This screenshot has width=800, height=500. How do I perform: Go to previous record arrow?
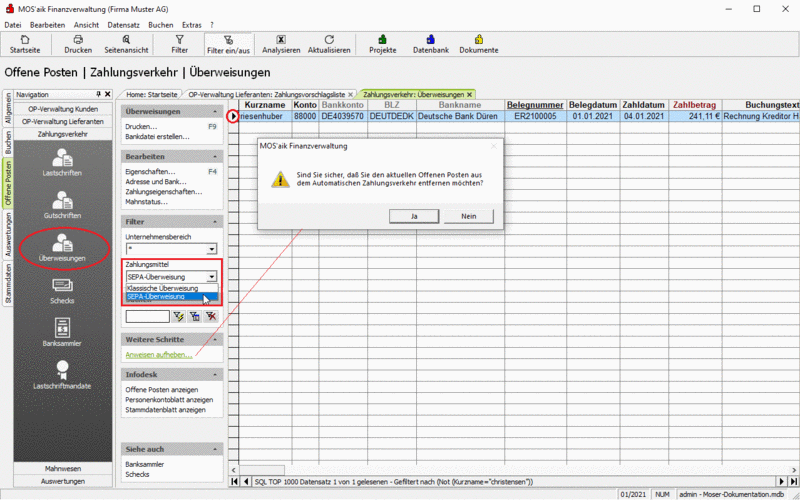246,481
